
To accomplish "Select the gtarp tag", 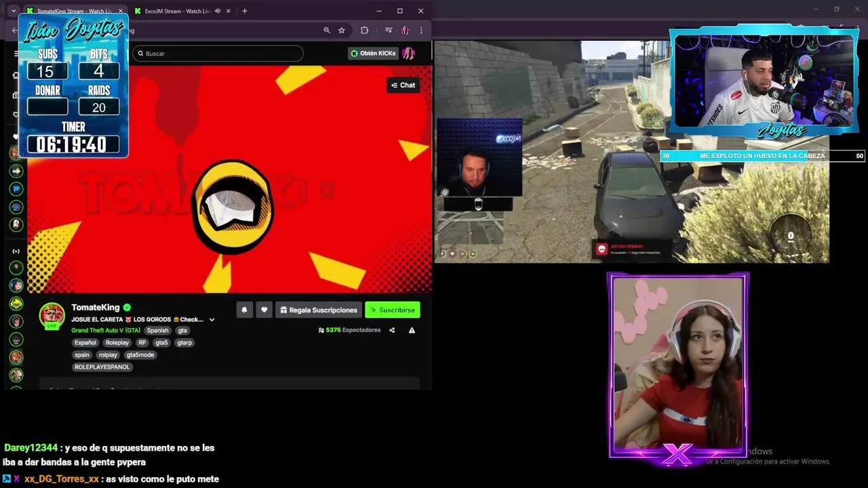I will point(184,343).
